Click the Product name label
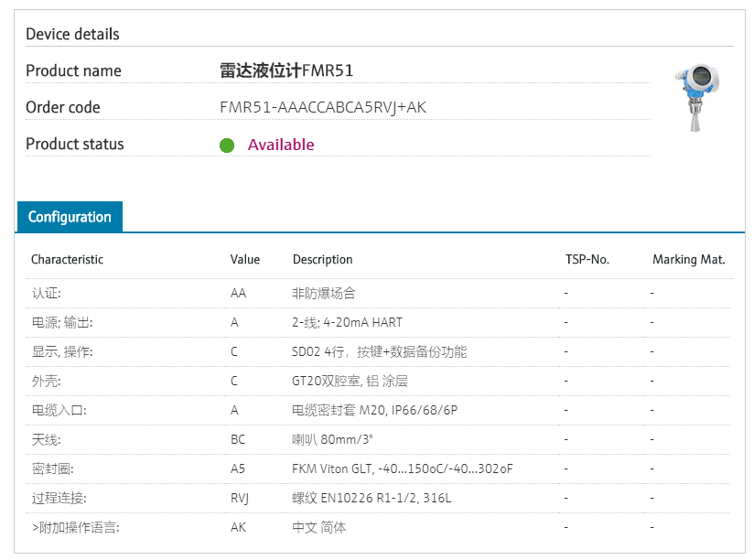This screenshot has width=754, height=560. point(73,70)
